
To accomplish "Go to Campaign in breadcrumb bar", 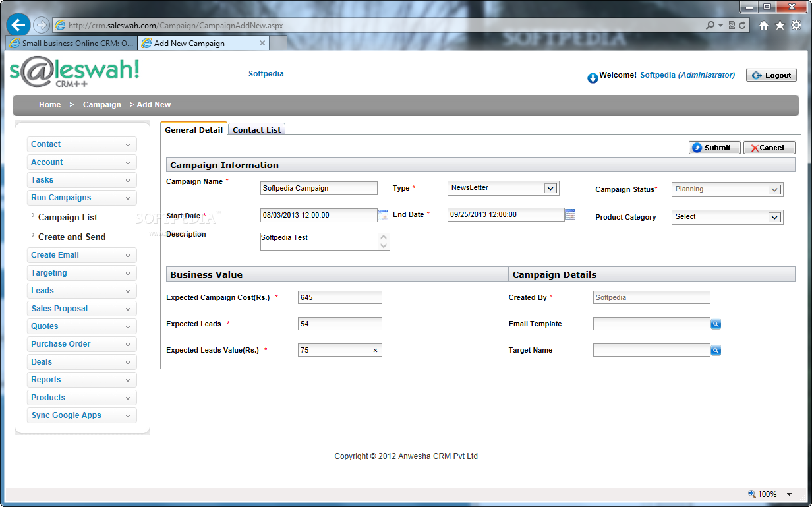I will pyautogui.click(x=102, y=105).
